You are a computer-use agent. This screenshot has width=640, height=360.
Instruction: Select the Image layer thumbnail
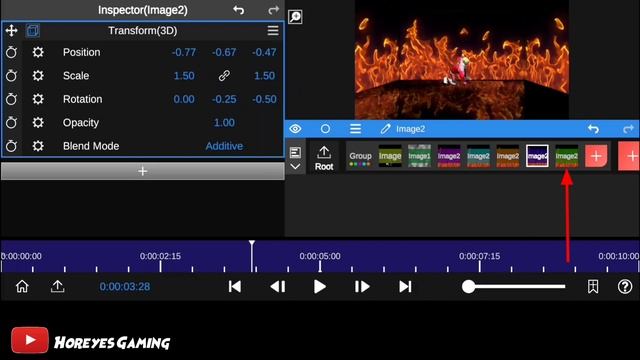point(390,156)
